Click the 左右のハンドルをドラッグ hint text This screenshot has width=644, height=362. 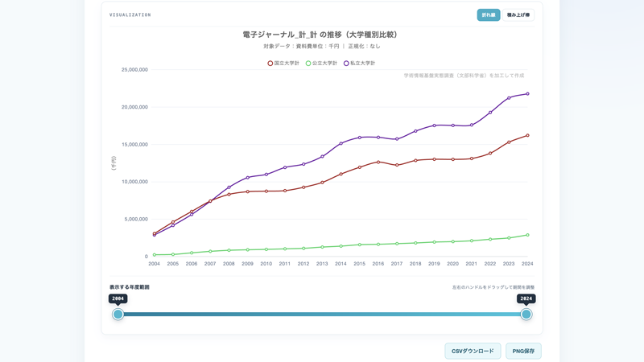[493, 287]
